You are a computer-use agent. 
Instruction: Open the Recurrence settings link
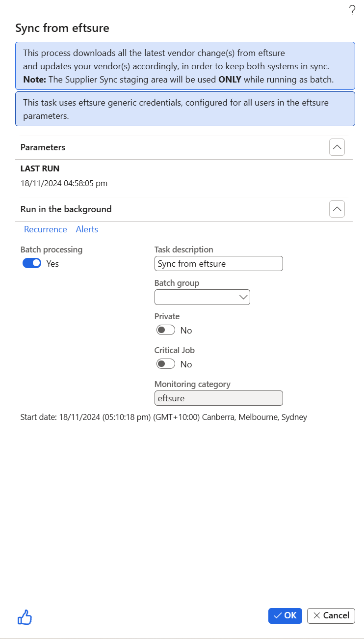pos(46,229)
